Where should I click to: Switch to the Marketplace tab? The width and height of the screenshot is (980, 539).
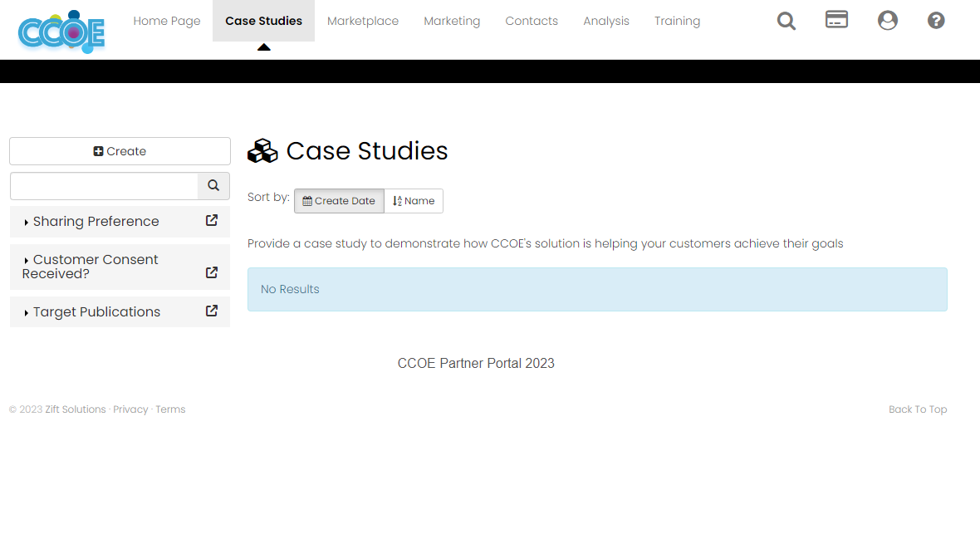(363, 21)
